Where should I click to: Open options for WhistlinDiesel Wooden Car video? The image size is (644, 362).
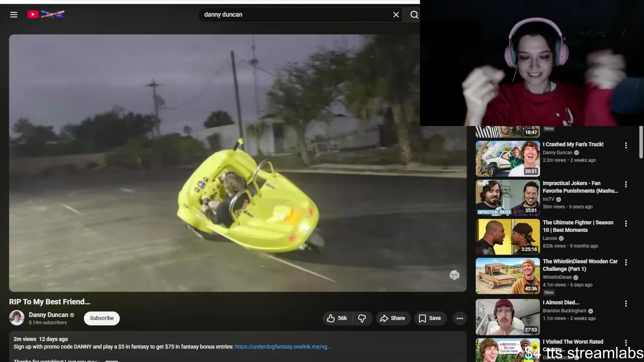click(x=626, y=262)
